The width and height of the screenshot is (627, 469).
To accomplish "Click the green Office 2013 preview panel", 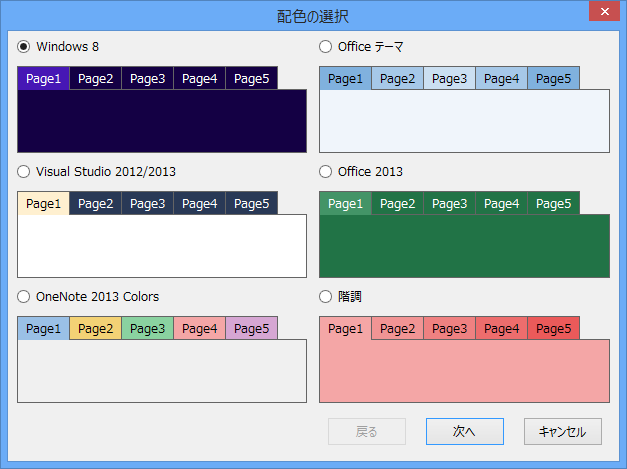I will [x=464, y=246].
